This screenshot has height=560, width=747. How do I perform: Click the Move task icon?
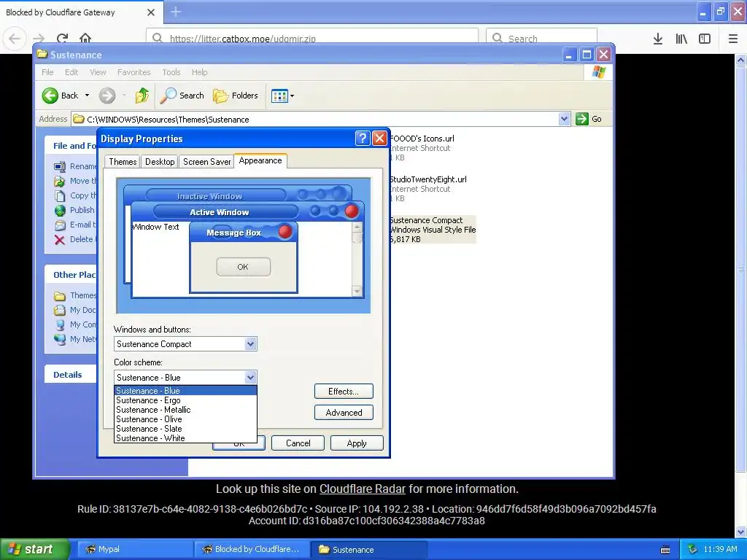[x=60, y=181]
